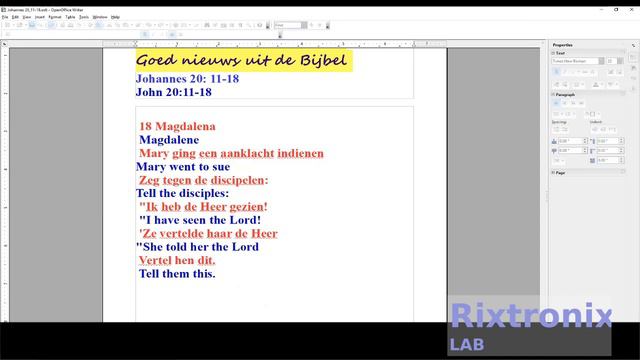Image resolution: width=640 pixels, height=360 pixels.
Task: Open the Gallery from the standard toolbar
Action: (223, 25)
